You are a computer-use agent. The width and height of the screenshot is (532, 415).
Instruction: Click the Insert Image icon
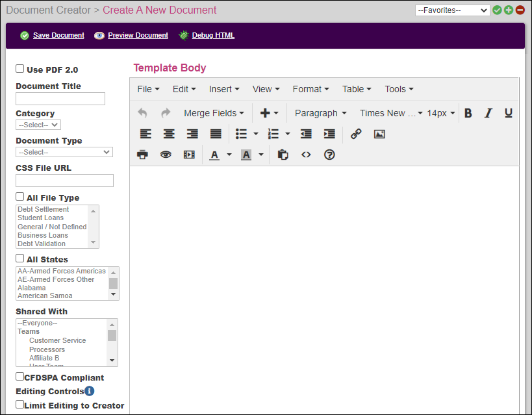point(379,134)
